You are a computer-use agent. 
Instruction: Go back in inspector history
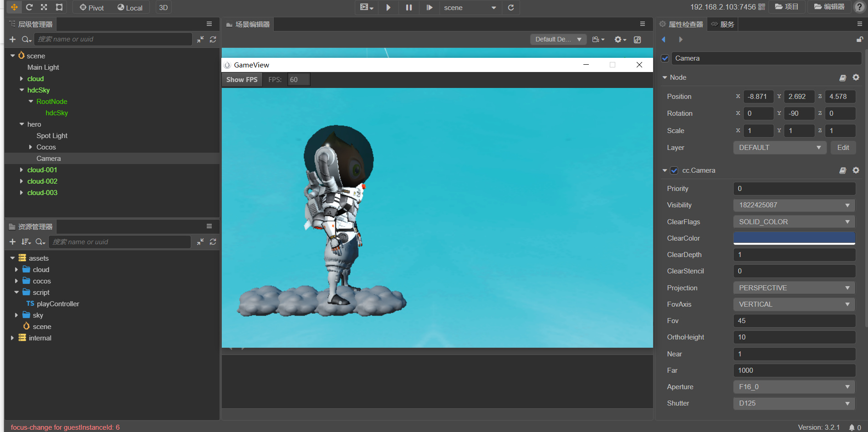tap(664, 40)
